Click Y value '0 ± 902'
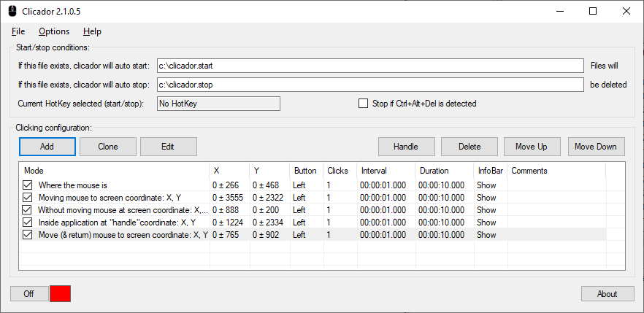Image resolution: width=644 pixels, height=313 pixels. click(x=266, y=235)
